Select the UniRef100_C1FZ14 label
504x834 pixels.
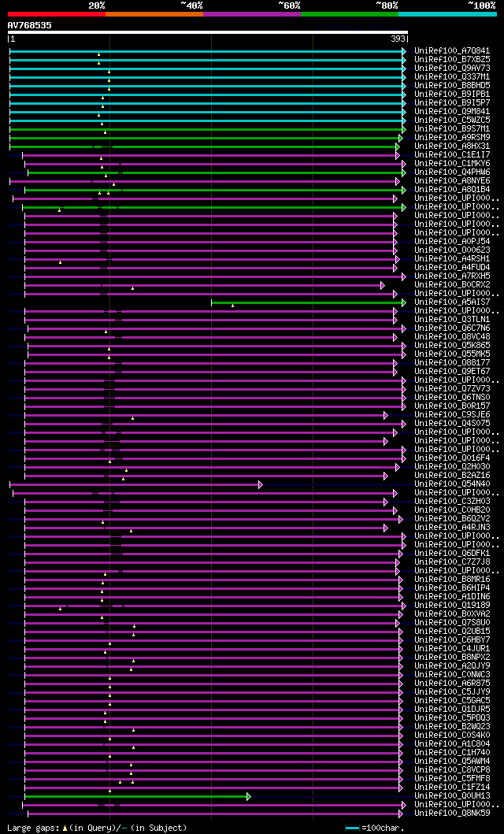pos(453,788)
